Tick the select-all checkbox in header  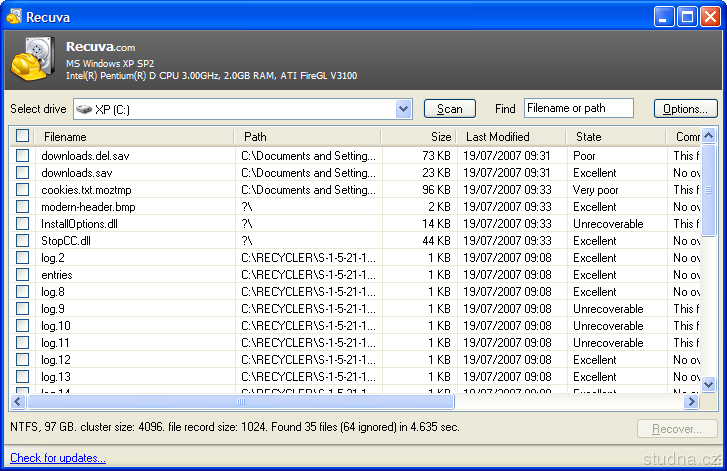[x=23, y=137]
